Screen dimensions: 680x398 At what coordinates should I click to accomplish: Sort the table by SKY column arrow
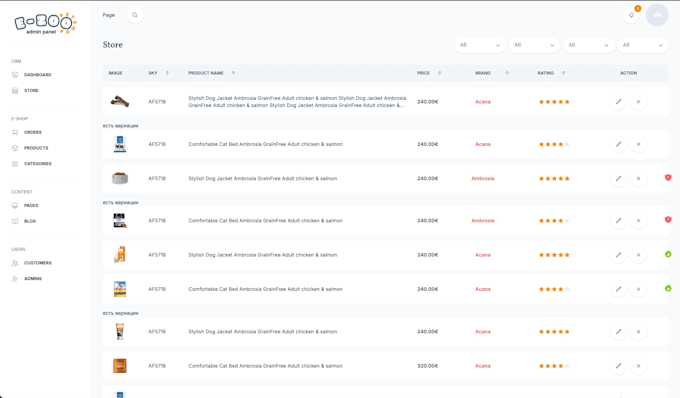click(167, 73)
